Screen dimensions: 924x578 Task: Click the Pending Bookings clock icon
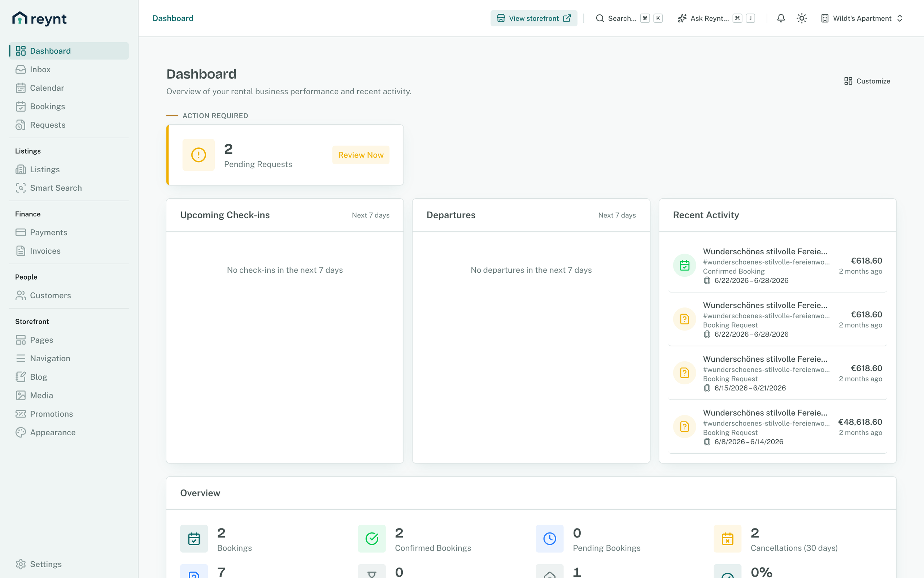pyautogui.click(x=550, y=539)
